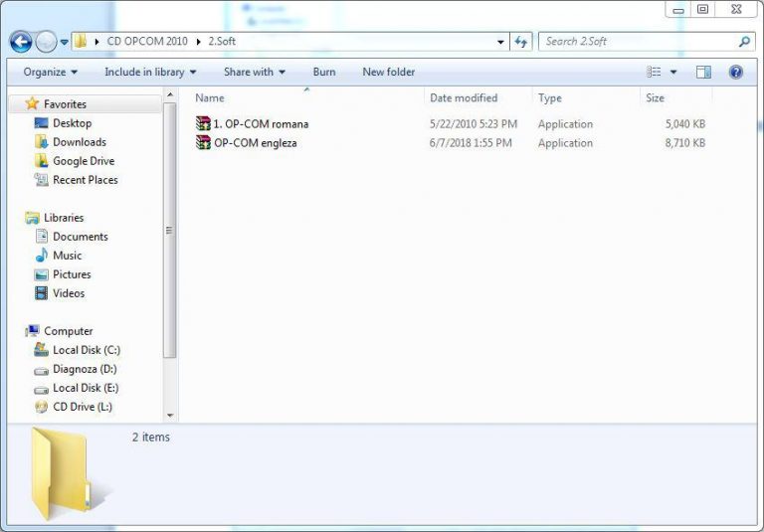
Task: Click the 5,040 KB size cell
Action: [685, 124]
